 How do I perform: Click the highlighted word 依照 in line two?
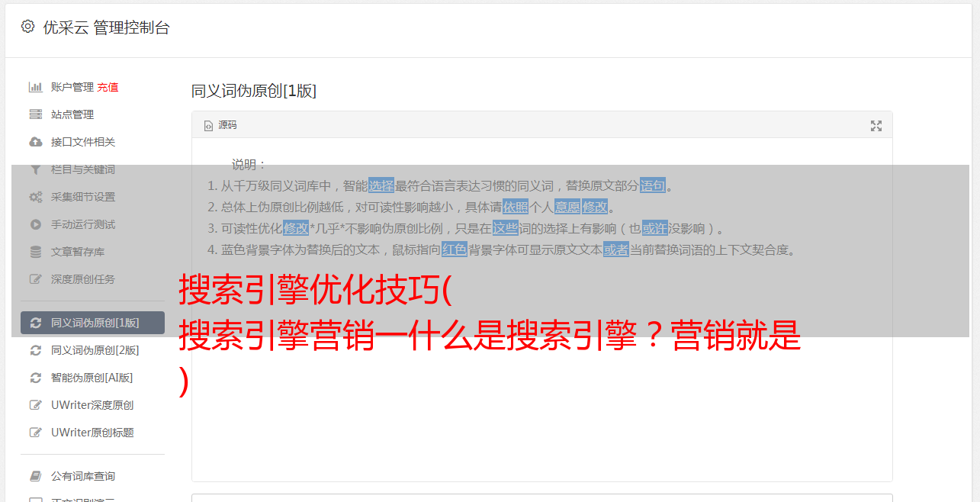[516, 207]
